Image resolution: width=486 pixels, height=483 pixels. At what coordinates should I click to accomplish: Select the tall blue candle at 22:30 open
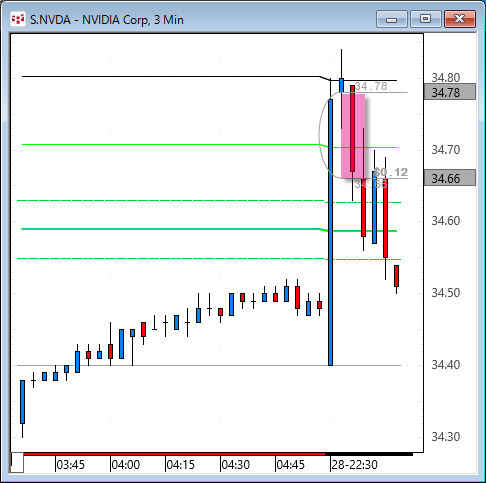tap(330, 232)
